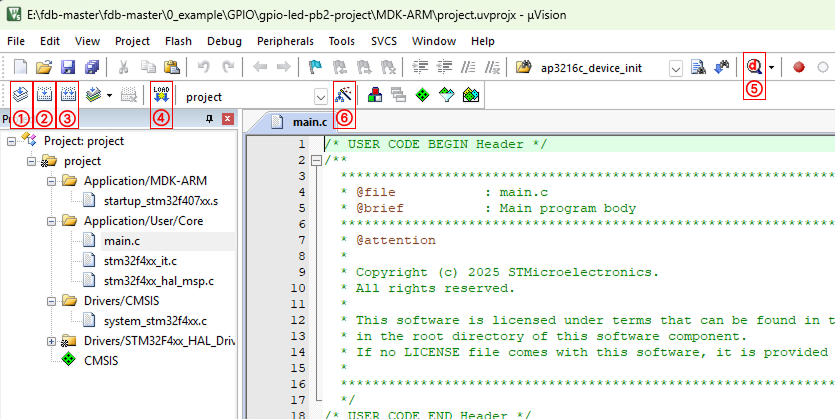The image size is (835, 419).
Task: Click the Translate (compile current file) icon
Action: pyautogui.click(x=20, y=96)
